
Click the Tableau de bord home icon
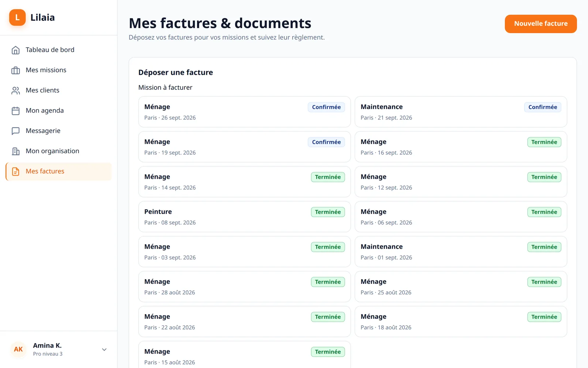coord(15,50)
